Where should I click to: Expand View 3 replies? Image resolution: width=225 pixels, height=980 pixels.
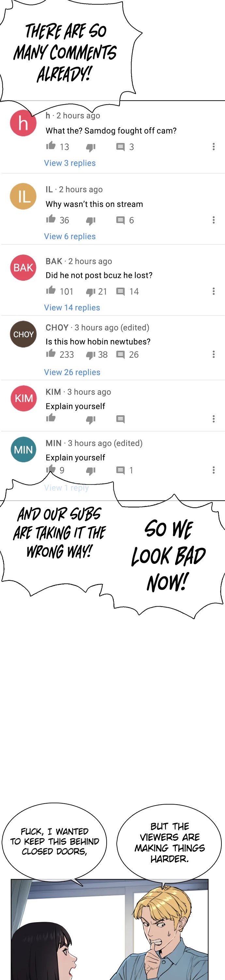tap(70, 163)
